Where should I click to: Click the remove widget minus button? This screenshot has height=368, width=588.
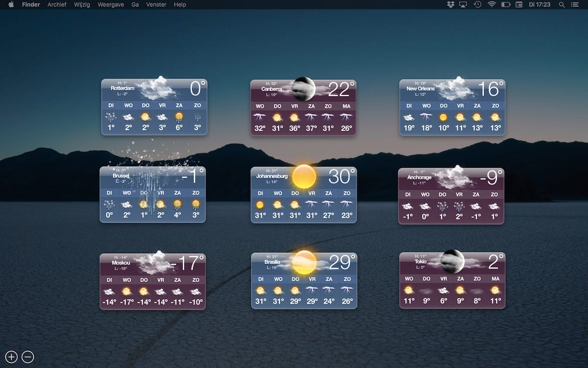pos(28,357)
